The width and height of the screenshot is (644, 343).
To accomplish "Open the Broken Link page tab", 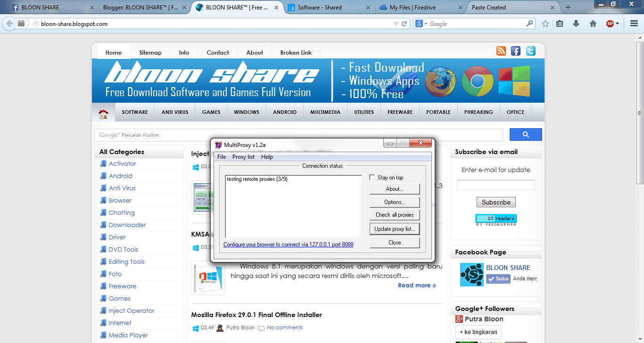I will [x=296, y=53].
